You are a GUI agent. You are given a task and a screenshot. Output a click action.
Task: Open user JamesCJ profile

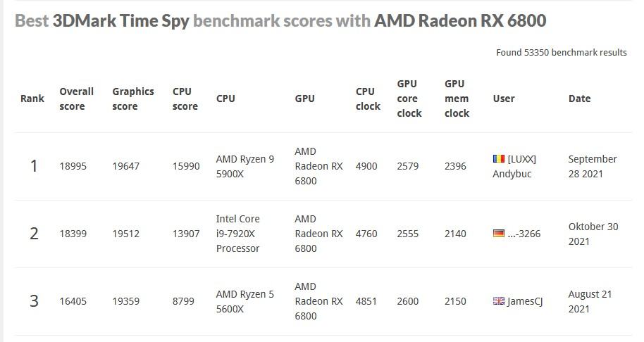pos(525,301)
